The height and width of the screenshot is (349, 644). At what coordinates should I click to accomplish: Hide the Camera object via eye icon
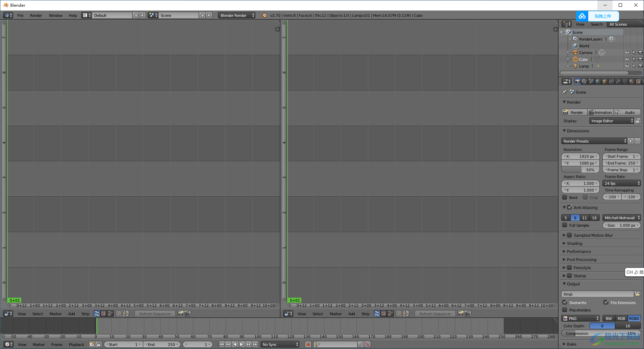[x=627, y=53]
